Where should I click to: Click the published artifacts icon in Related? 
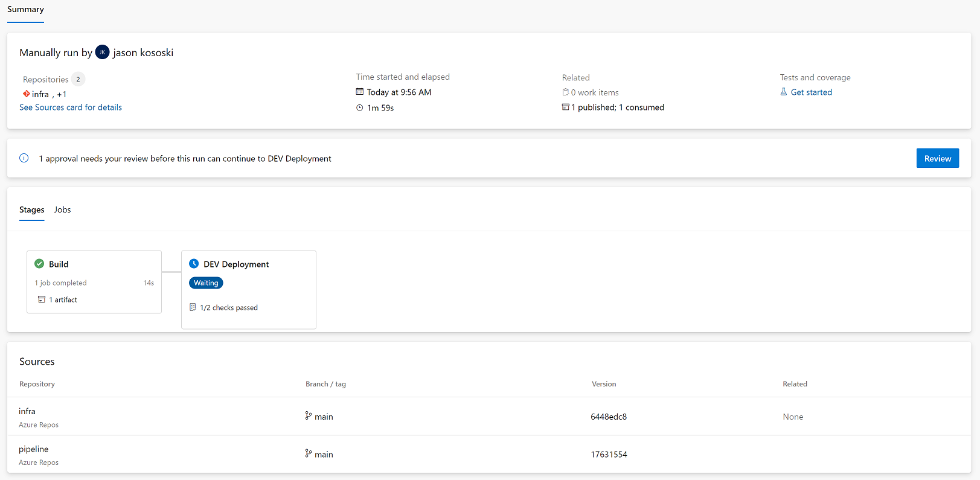pos(566,107)
